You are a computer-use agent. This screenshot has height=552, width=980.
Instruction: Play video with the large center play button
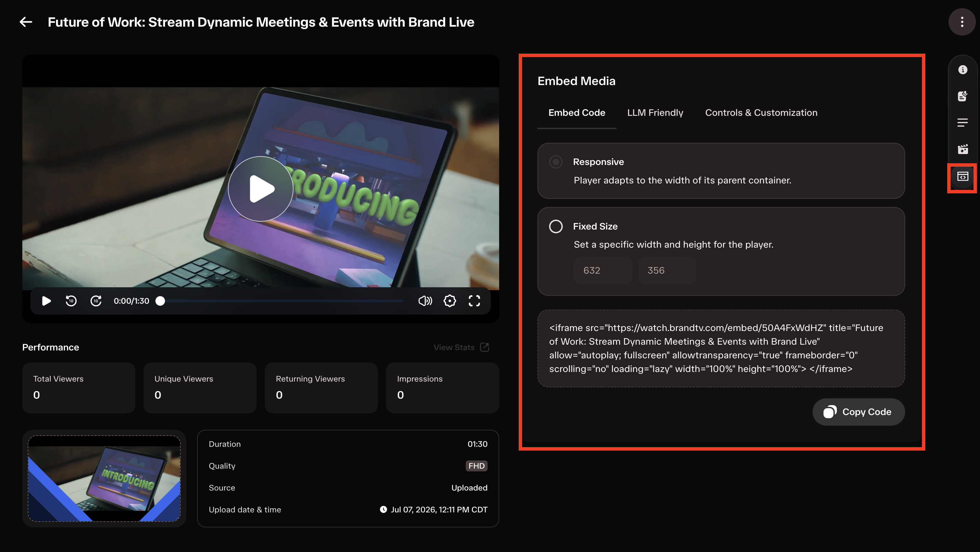tap(261, 189)
